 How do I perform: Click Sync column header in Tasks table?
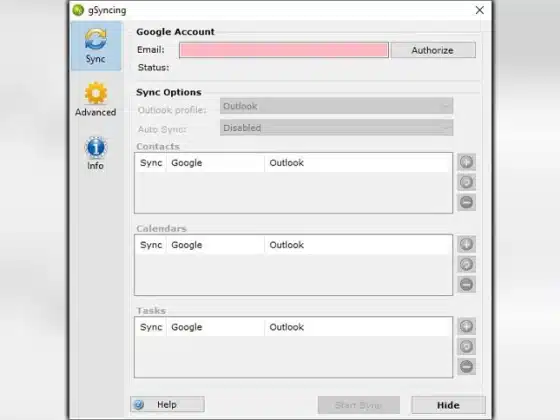(x=151, y=327)
